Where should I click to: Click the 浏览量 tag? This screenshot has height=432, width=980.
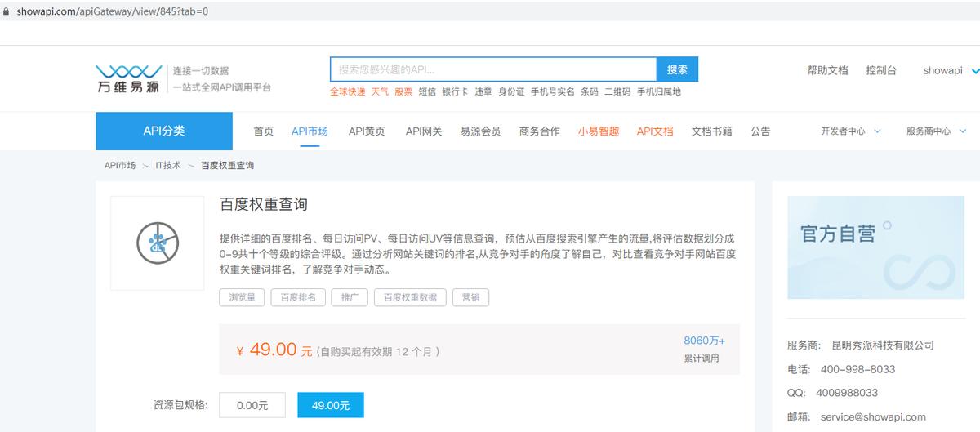point(243,297)
